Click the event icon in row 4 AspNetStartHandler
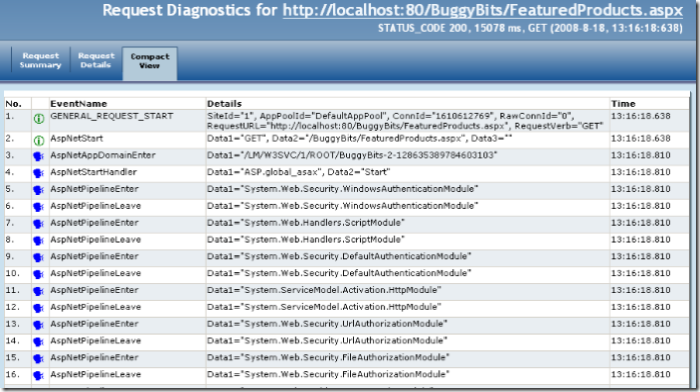The height and width of the screenshot is (392, 700). click(38, 173)
